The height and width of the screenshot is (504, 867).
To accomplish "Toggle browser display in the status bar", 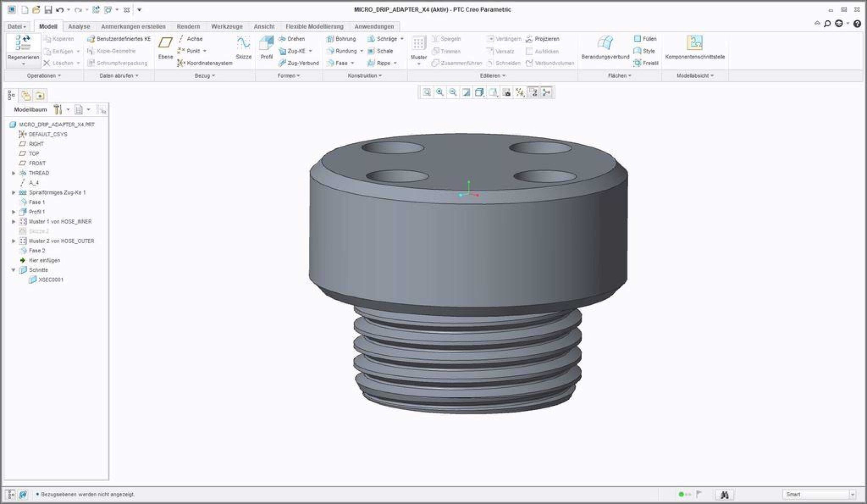I will (23, 495).
